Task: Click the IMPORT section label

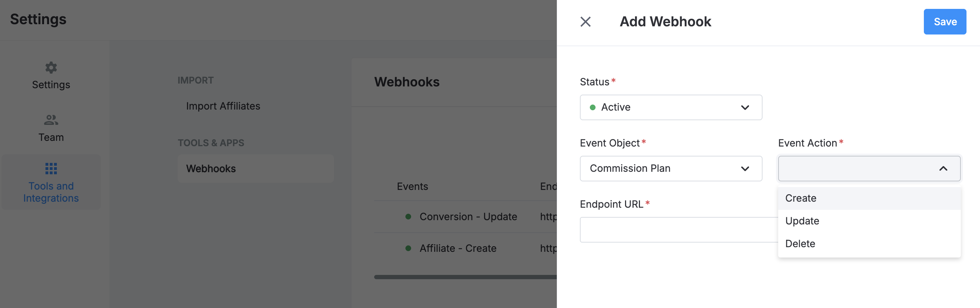Action: point(195,81)
